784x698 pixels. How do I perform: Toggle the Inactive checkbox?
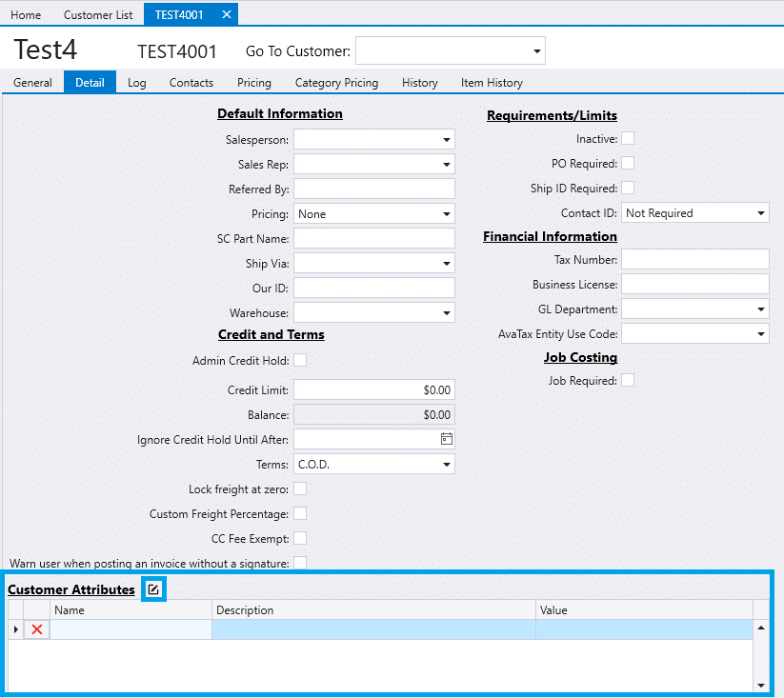pos(628,139)
